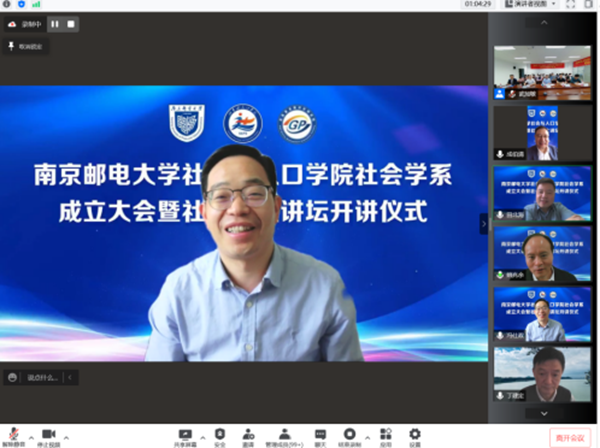Screen dimensions: 600x448
Task: Click Unpin (取消固定) button
Action: click(27, 46)
